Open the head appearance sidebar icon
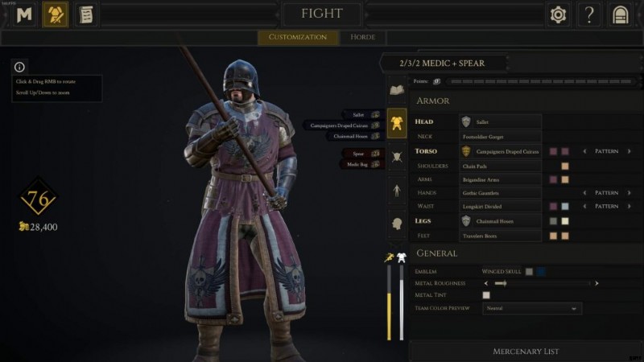 click(x=397, y=224)
